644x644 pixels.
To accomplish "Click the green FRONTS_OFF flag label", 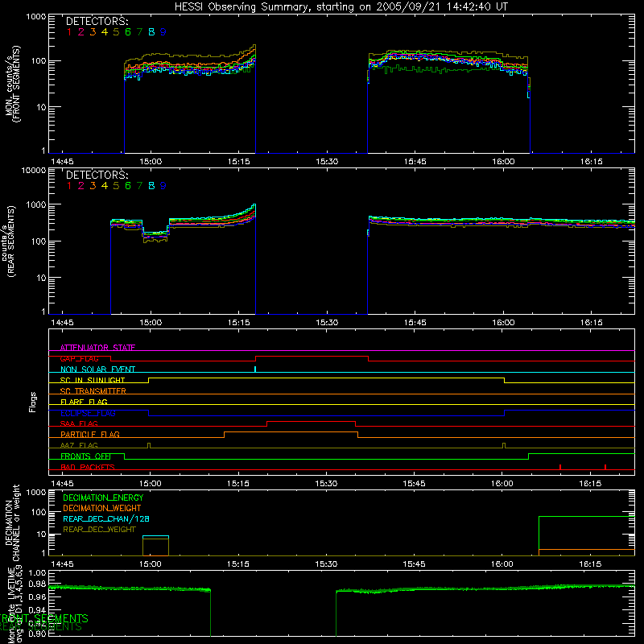I will coord(85,456).
